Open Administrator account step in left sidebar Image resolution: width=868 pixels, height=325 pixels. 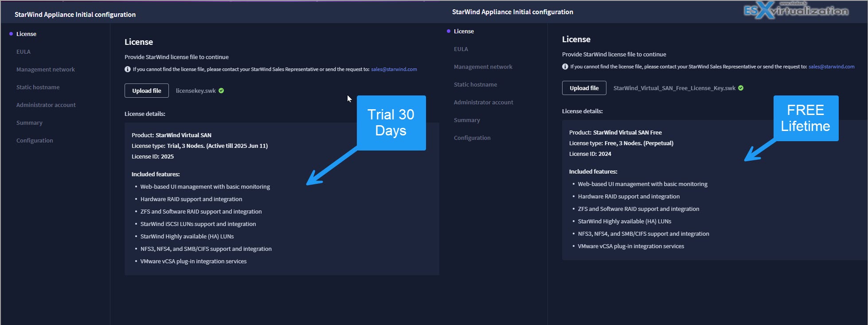click(x=46, y=105)
